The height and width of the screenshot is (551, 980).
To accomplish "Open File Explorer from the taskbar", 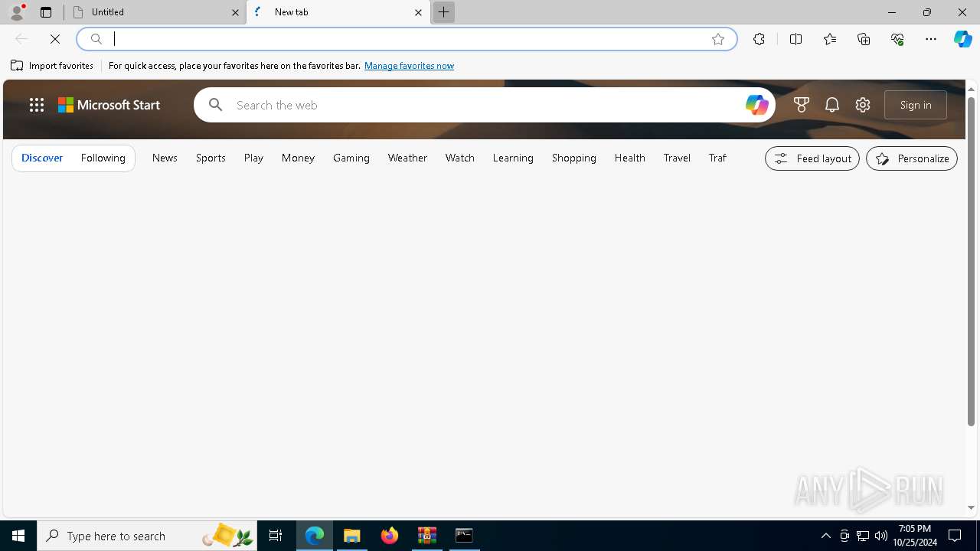I will pos(352,536).
